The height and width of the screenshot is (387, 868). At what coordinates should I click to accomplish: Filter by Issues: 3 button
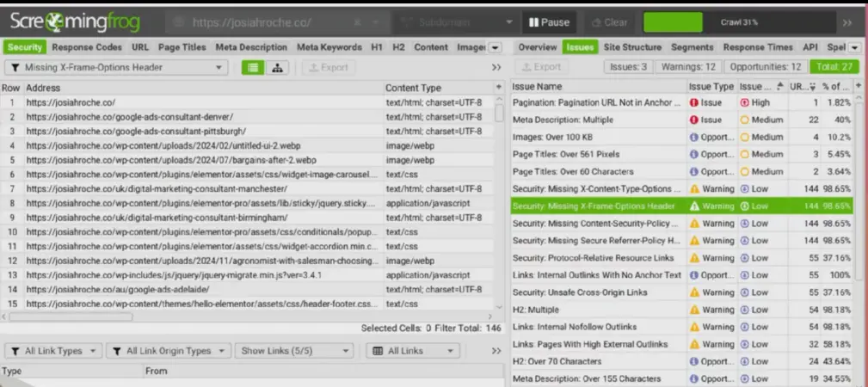point(628,67)
